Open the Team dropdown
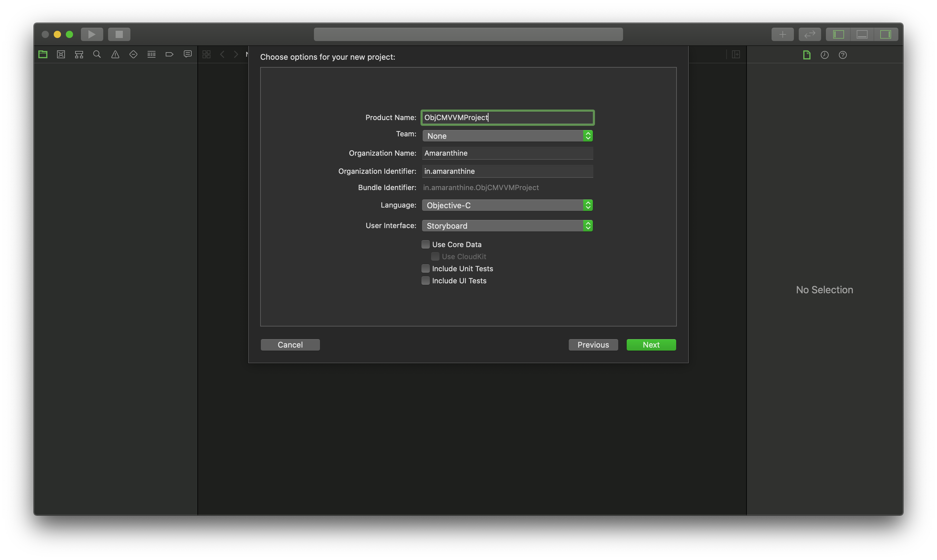The width and height of the screenshot is (937, 560). coord(507,136)
